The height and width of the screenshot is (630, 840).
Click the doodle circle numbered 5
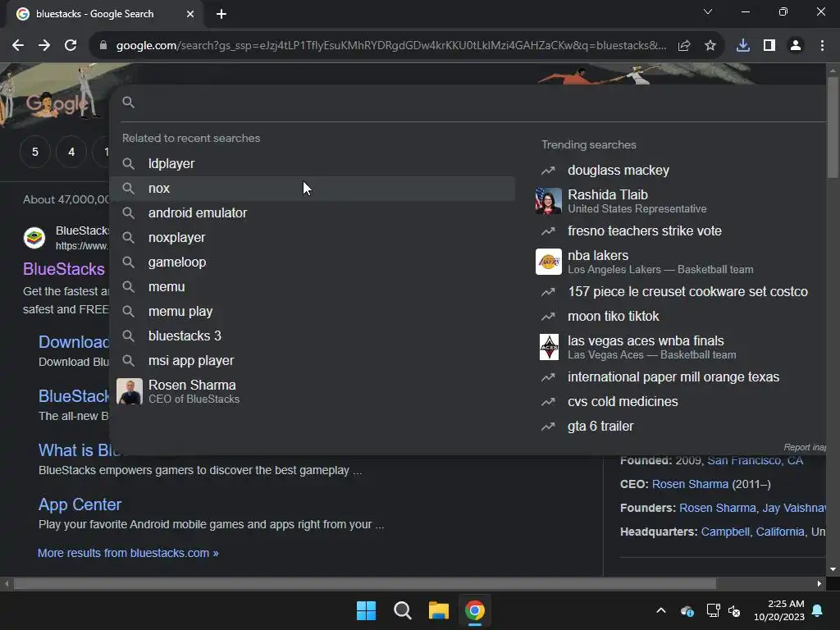pyautogui.click(x=34, y=152)
